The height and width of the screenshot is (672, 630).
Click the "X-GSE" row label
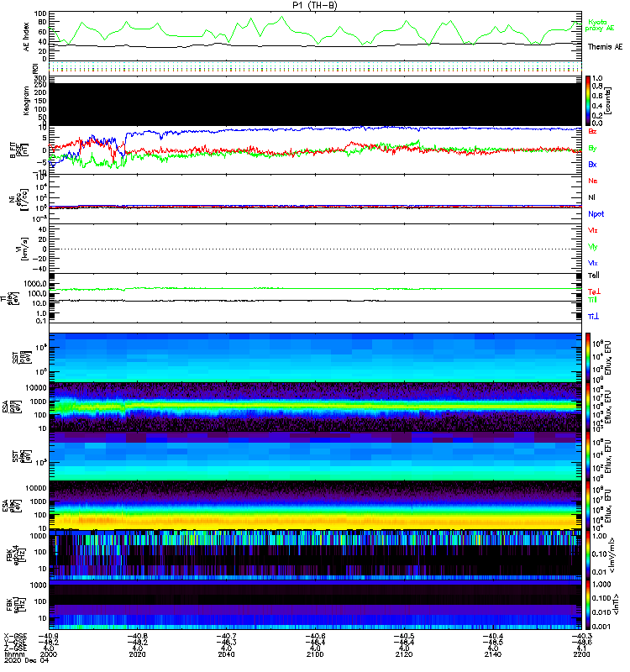click(15, 637)
